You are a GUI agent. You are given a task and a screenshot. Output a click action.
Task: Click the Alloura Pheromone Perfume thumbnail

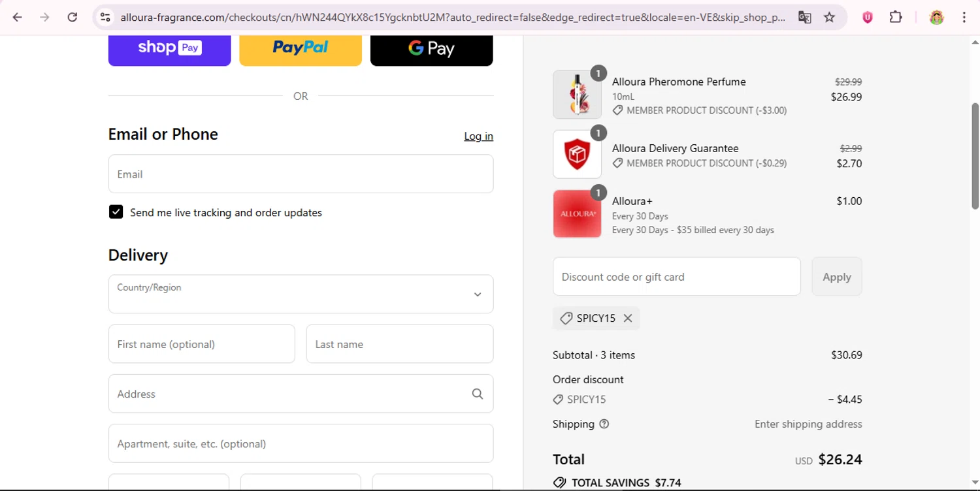tap(577, 95)
